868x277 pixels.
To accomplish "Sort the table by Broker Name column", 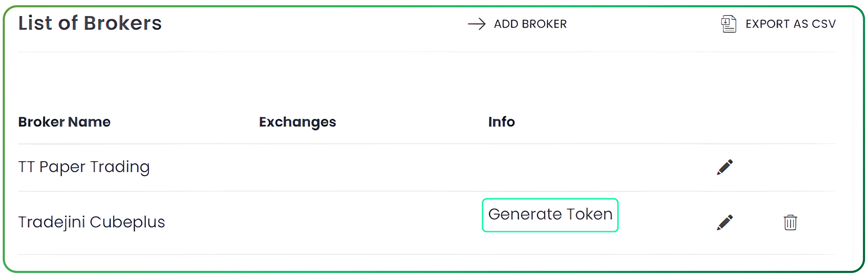I will pyautogui.click(x=64, y=122).
